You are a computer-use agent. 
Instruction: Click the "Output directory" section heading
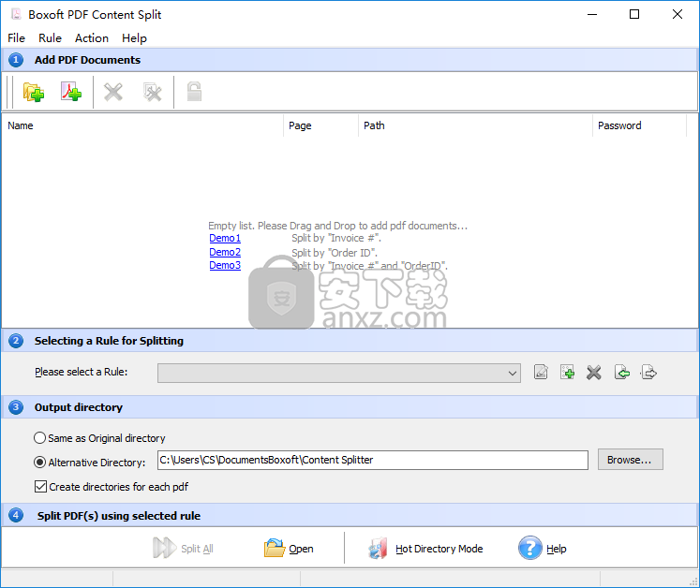click(x=79, y=407)
